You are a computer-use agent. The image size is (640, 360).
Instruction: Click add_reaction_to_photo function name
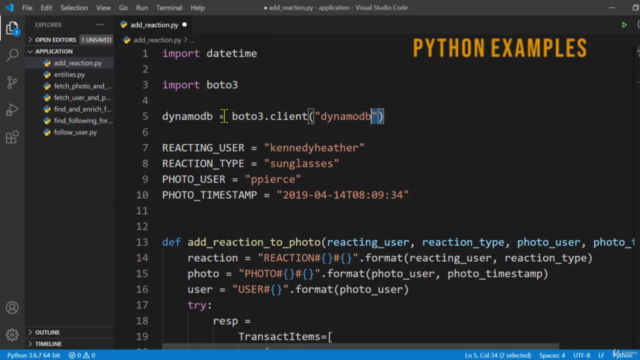click(254, 242)
